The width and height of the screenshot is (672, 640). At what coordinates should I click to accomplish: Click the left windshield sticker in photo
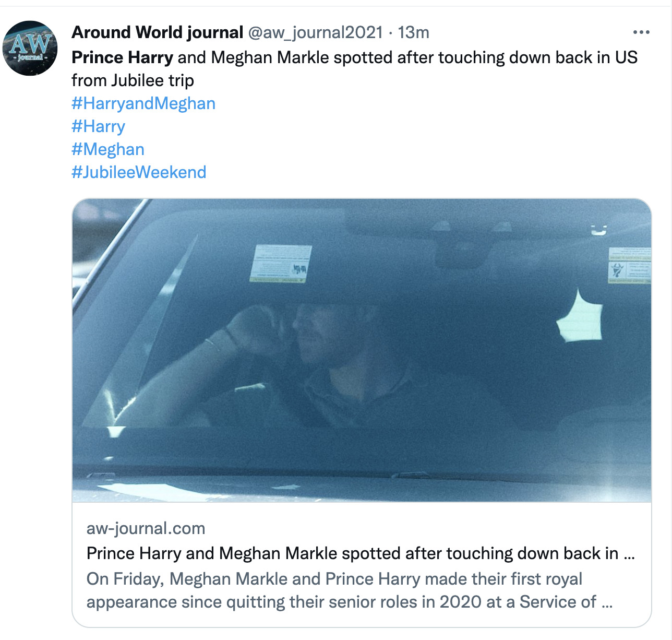(281, 265)
